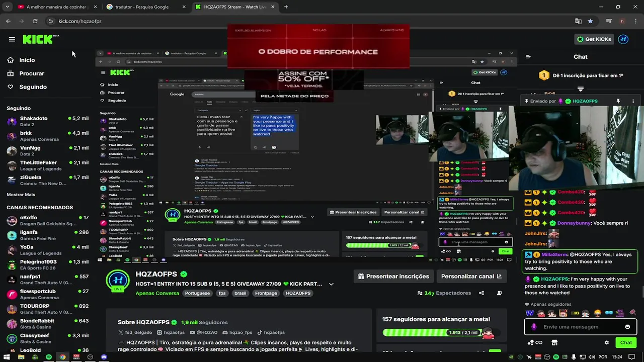The image size is (644, 362).
Task: Open the hqzaofps Instagram link
Action: pos(171,332)
